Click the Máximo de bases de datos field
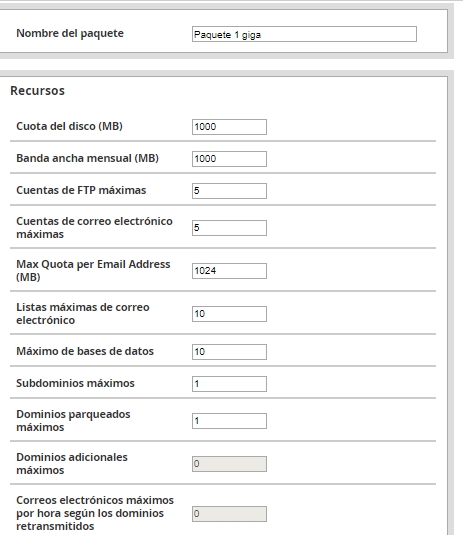The height and width of the screenshot is (535, 463). (x=229, y=352)
